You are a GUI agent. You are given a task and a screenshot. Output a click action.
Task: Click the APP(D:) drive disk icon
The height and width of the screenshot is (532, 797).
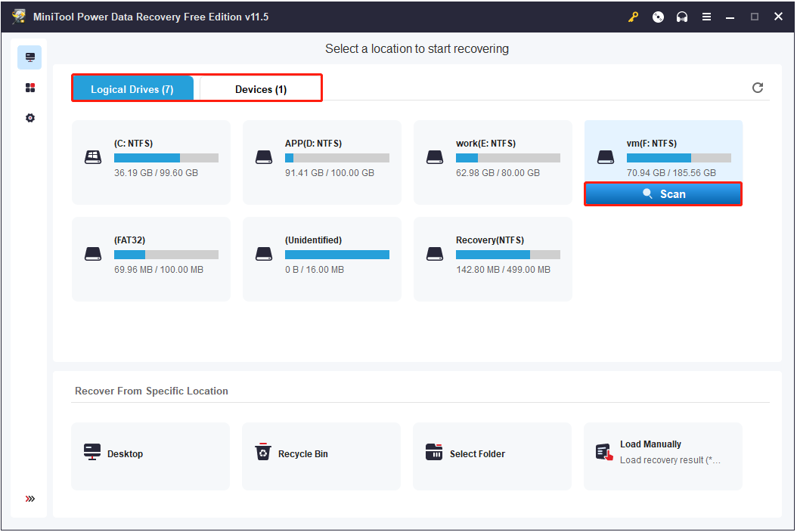click(x=264, y=157)
